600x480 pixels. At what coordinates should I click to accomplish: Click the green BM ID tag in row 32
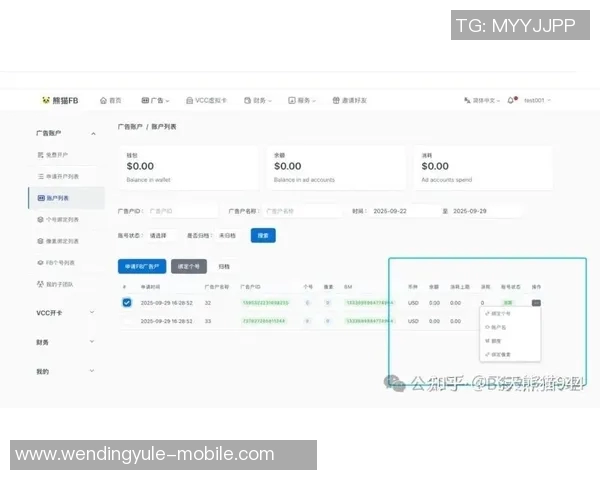(x=369, y=303)
